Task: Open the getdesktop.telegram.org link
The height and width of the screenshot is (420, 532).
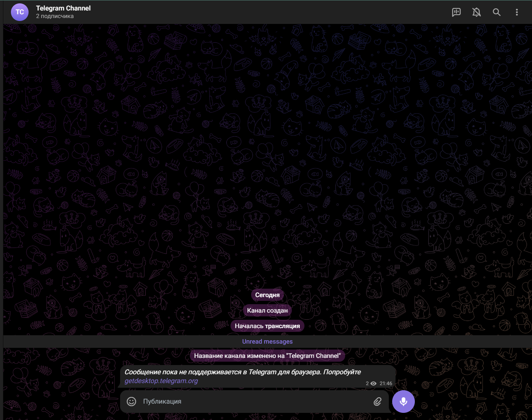Action: tap(161, 381)
